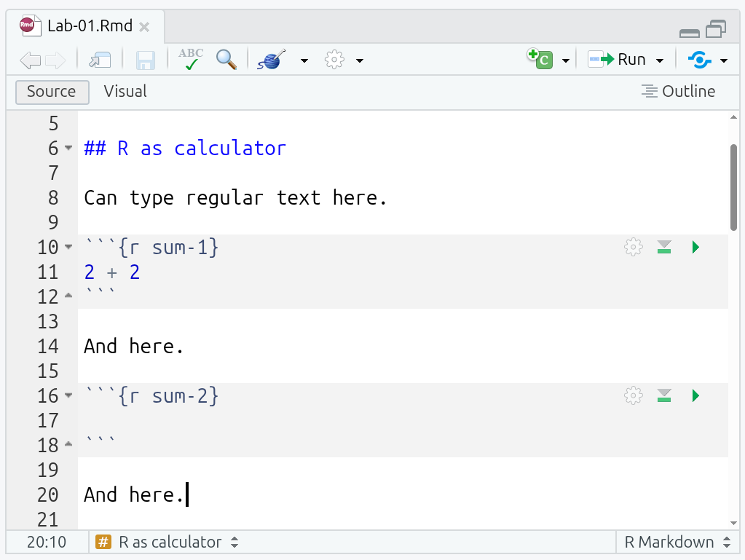Collapse the sum-1 chunk at line 10
The width and height of the screenshot is (745, 560).
click(68, 248)
